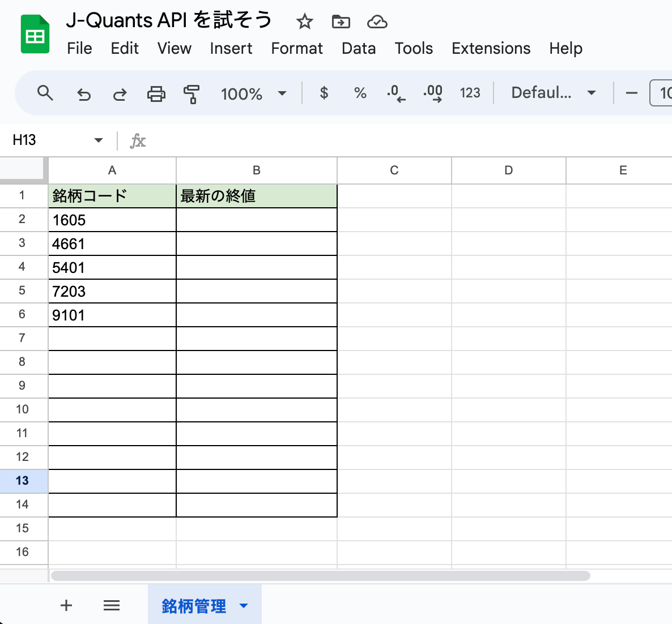
Task: Select column D header
Action: coord(509,170)
